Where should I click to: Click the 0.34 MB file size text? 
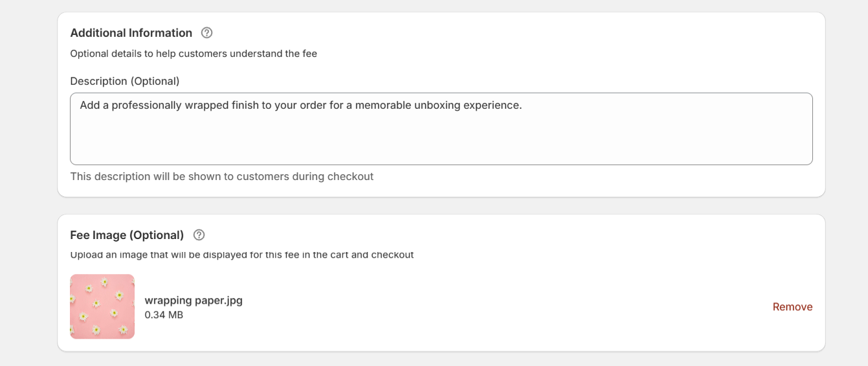164,315
